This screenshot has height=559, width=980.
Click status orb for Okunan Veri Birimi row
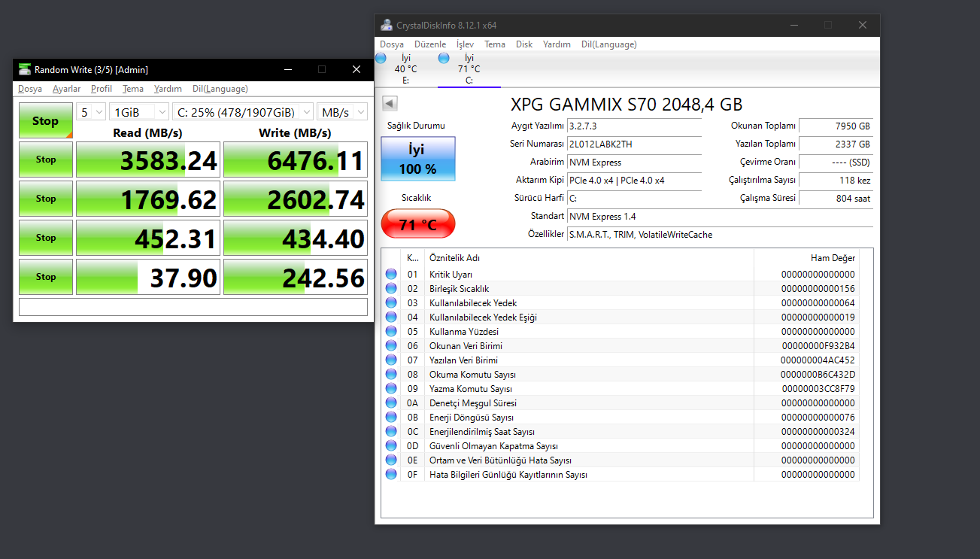click(x=391, y=345)
